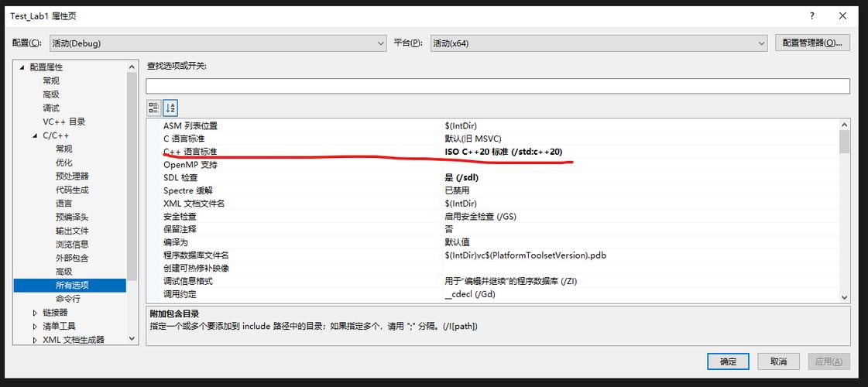868x387 pixels.
Task: Confirm with the 确定 button
Action: 728,361
